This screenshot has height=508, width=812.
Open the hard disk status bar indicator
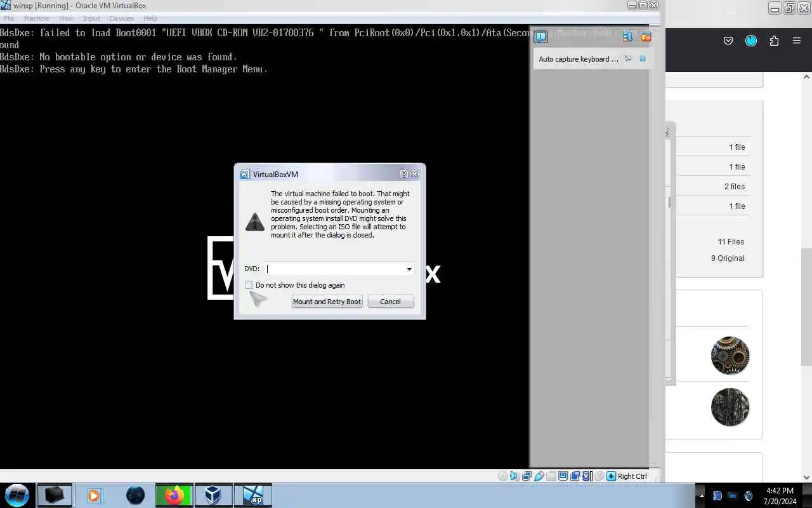(502, 476)
